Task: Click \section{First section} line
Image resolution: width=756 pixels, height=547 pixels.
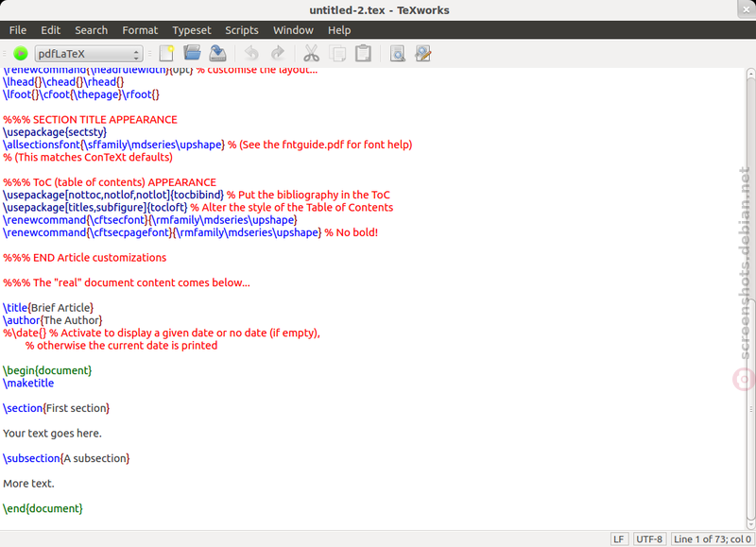Action: [x=57, y=408]
